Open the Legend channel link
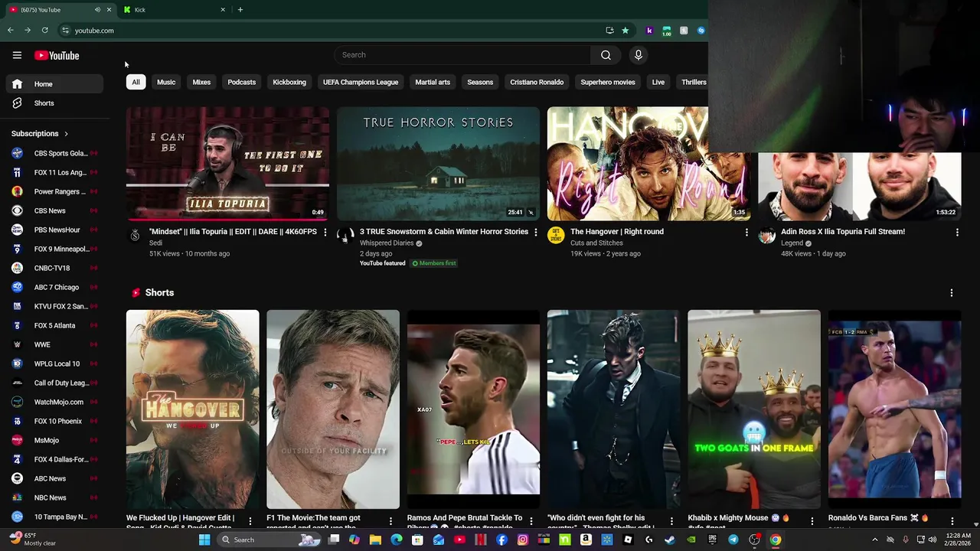 (x=792, y=243)
